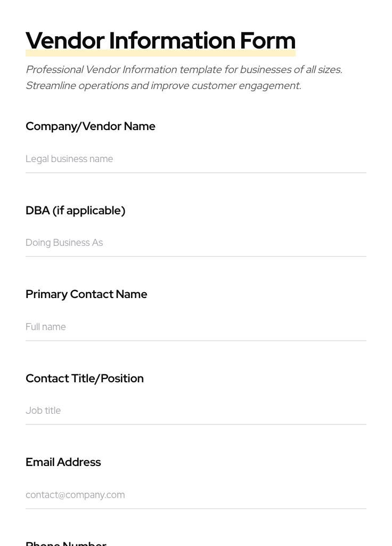Click the description line starting 'Streamline operations'
Image resolution: width=392 pixels, height=546 pixels.
(x=163, y=86)
